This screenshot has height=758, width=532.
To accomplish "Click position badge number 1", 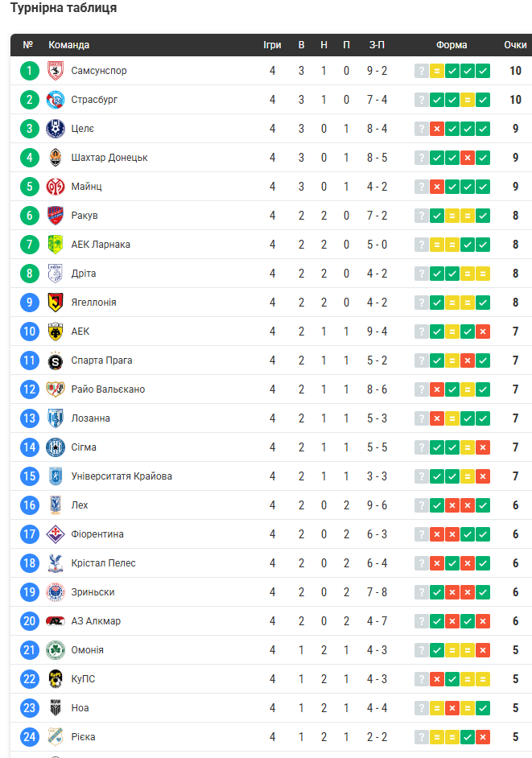I will pyautogui.click(x=30, y=71).
